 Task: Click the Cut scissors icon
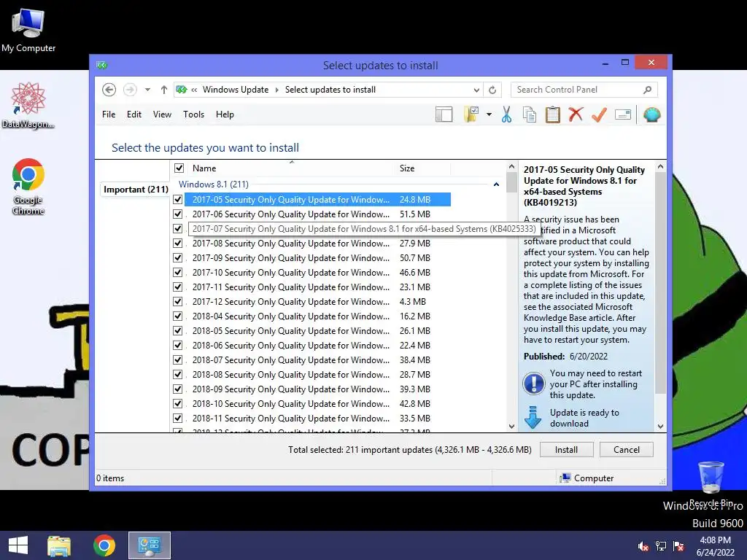(506, 114)
